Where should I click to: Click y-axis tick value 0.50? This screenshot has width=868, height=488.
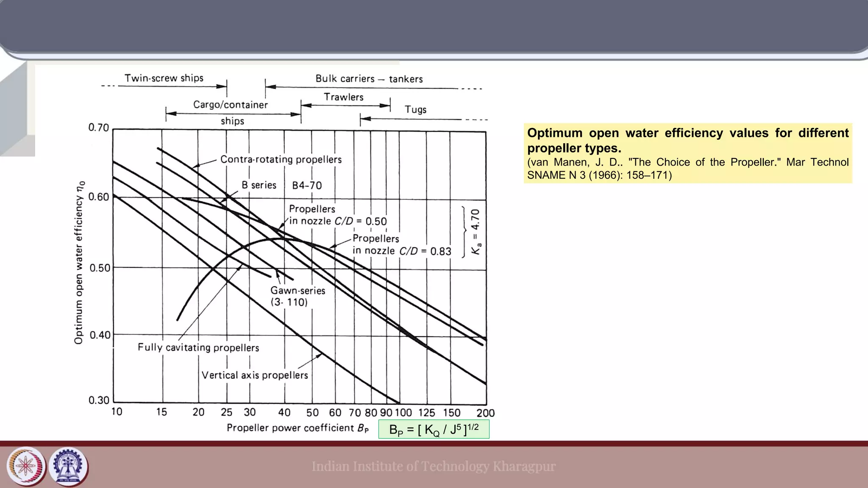[x=100, y=268]
